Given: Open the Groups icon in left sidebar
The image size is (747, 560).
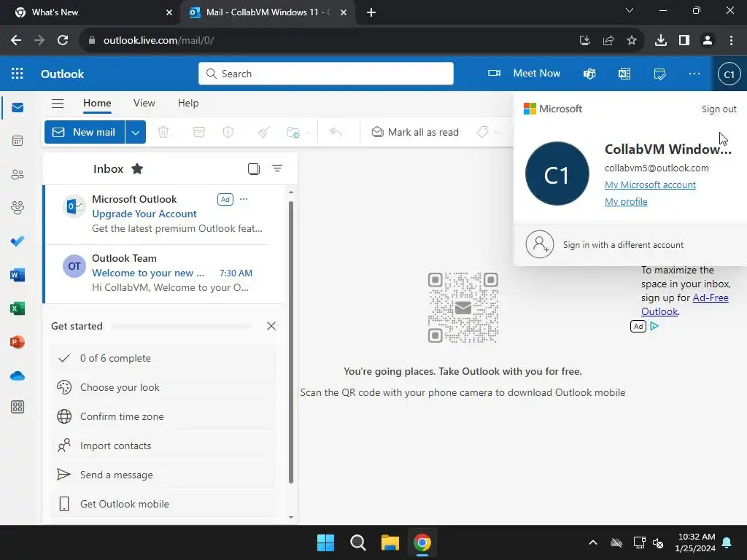Looking at the screenshot, I should pos(18,208).
